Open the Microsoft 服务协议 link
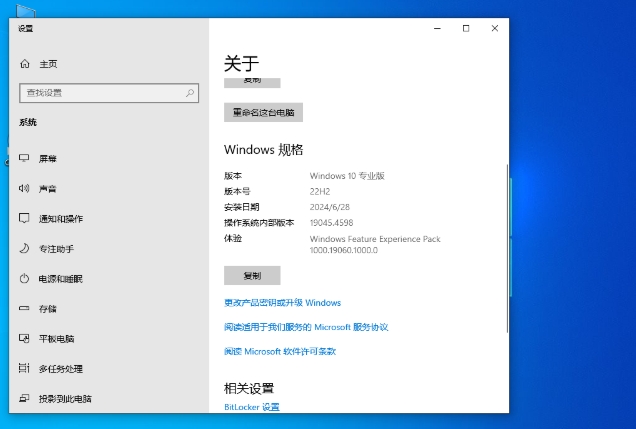636x429 pixels. [305, 327]
